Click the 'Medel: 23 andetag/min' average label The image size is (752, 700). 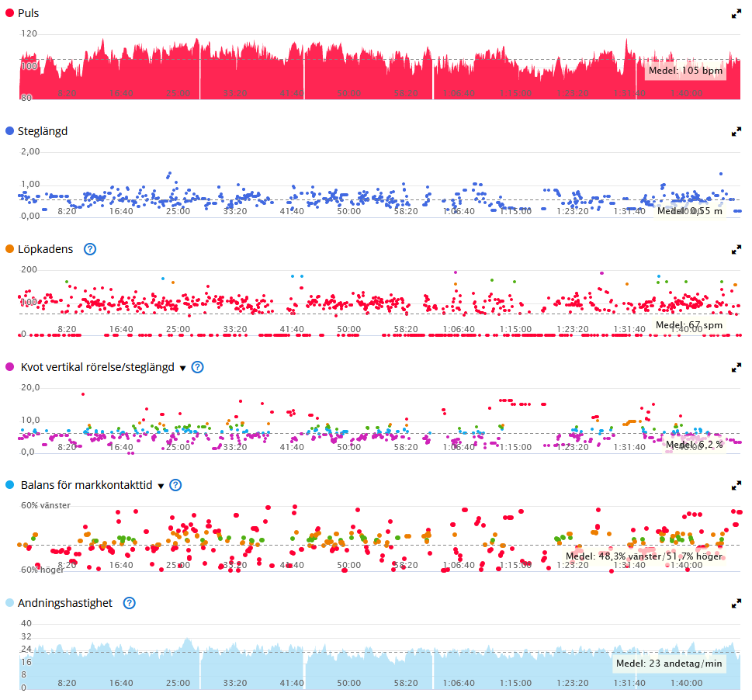tap(669, 663)
